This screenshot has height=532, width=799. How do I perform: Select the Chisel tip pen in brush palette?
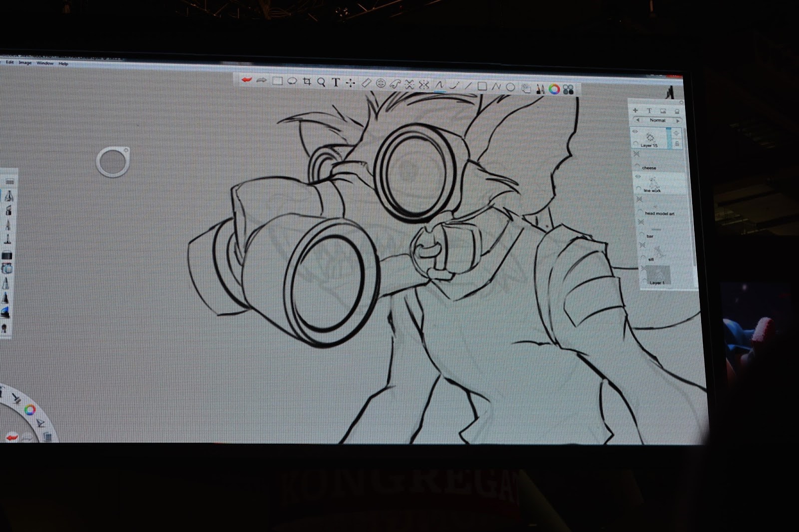(x=7, y=239)
